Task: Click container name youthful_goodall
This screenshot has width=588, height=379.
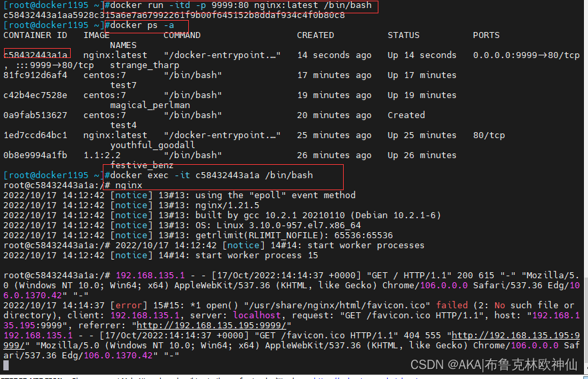Action: click(x=153, y=145)
